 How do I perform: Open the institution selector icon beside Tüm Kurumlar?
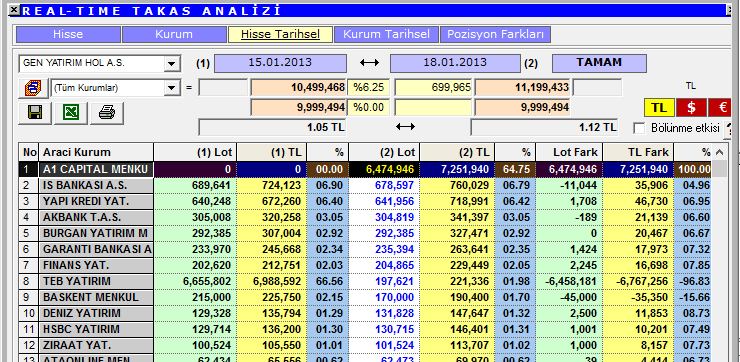[x=33, y=88]
